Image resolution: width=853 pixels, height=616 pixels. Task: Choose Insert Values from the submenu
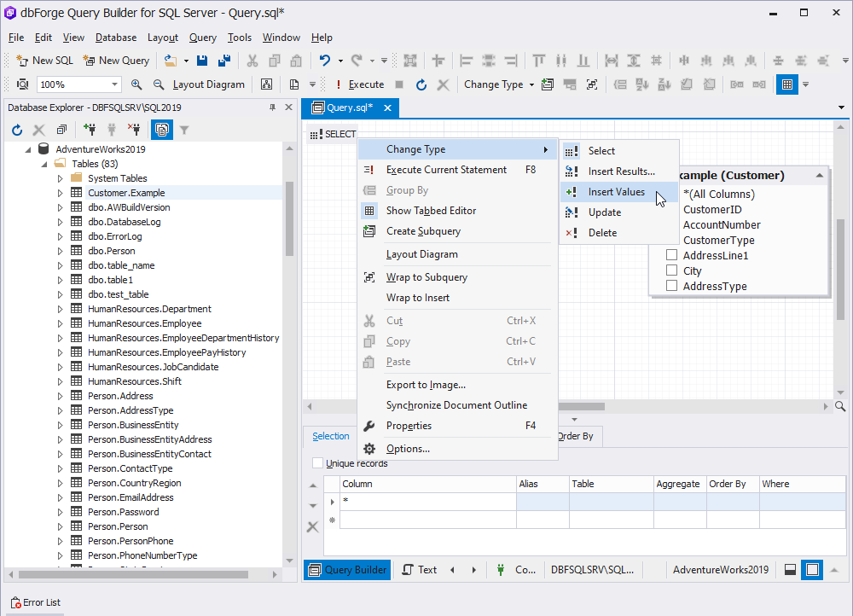pyautogui.click(x=618, y=192)
